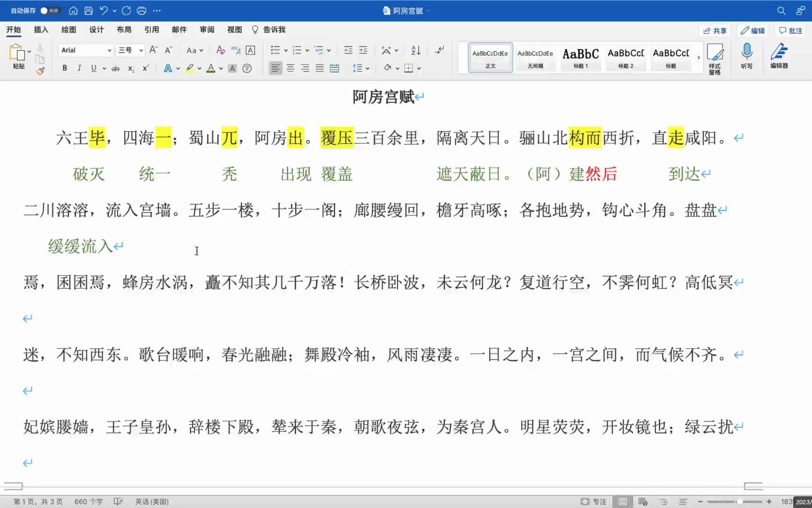Align text left
This screenshot has height=508, width=812.
(x=275, y=68)
